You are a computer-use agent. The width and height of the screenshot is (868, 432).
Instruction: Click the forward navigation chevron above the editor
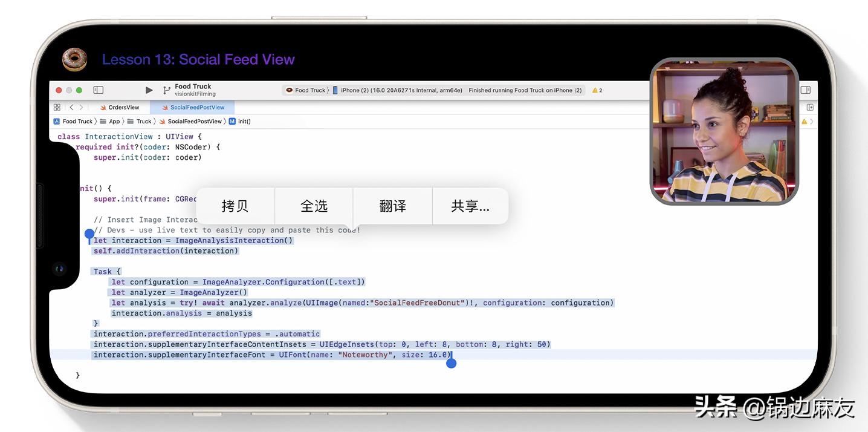pyautogui.click(x=82, y=106)
